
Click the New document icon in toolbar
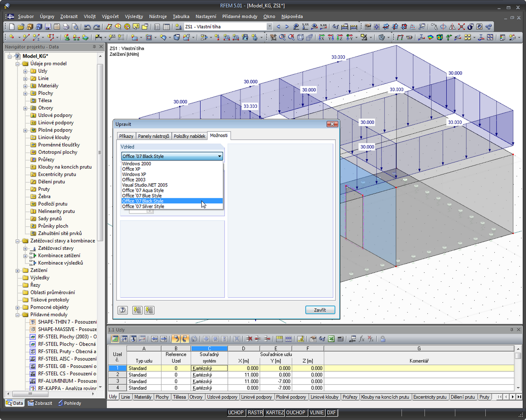[12, 27]
